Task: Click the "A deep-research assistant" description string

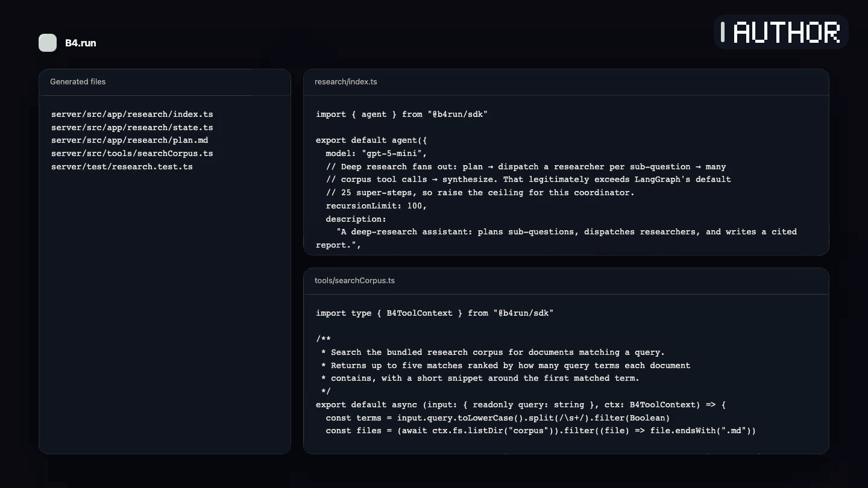Action: [556, 238]
